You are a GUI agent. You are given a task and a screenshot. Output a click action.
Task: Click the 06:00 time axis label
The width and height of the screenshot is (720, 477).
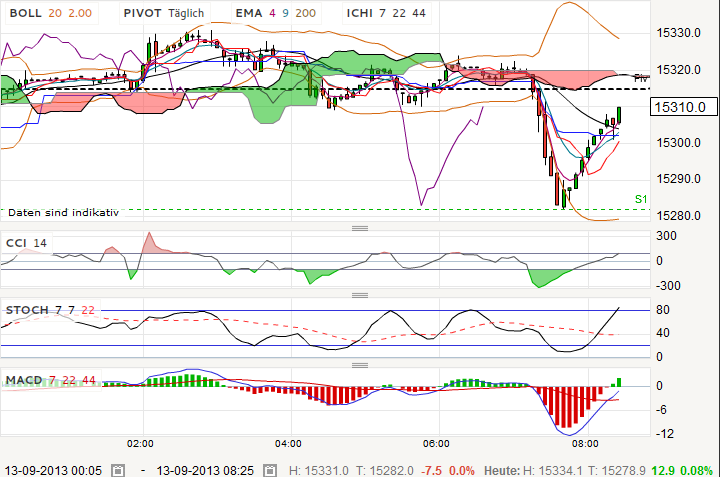pos(436,443)
